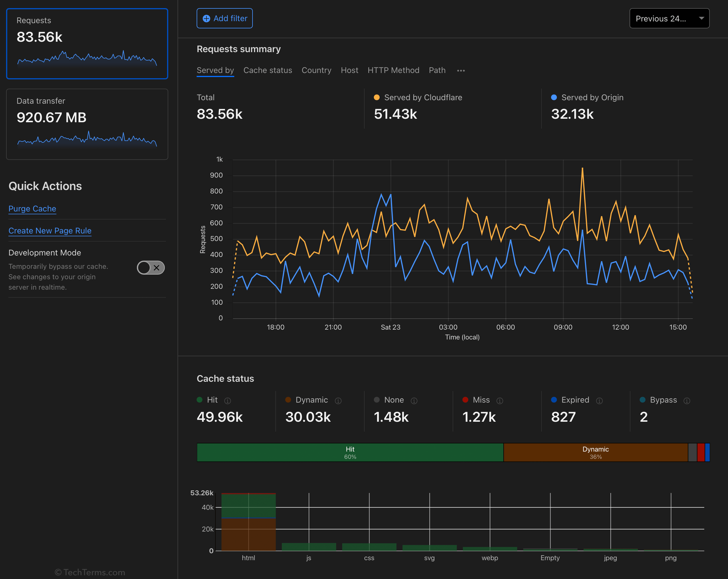Click the info icon beside Miss
728x579 pixels.
click(500, 401)
